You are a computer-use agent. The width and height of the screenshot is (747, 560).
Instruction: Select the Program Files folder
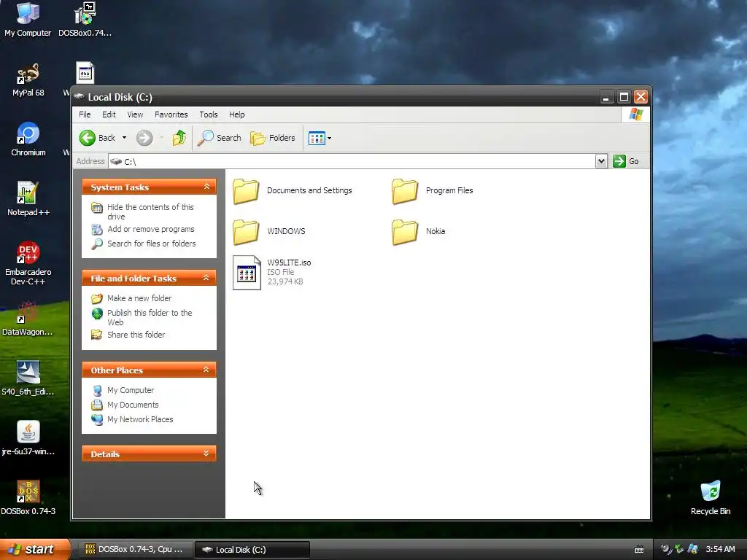[433, 191]
